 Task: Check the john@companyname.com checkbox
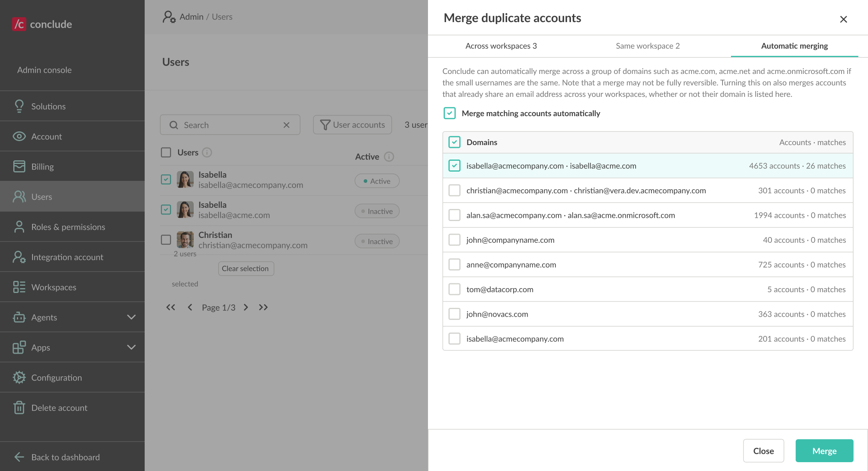click(454, 240)
